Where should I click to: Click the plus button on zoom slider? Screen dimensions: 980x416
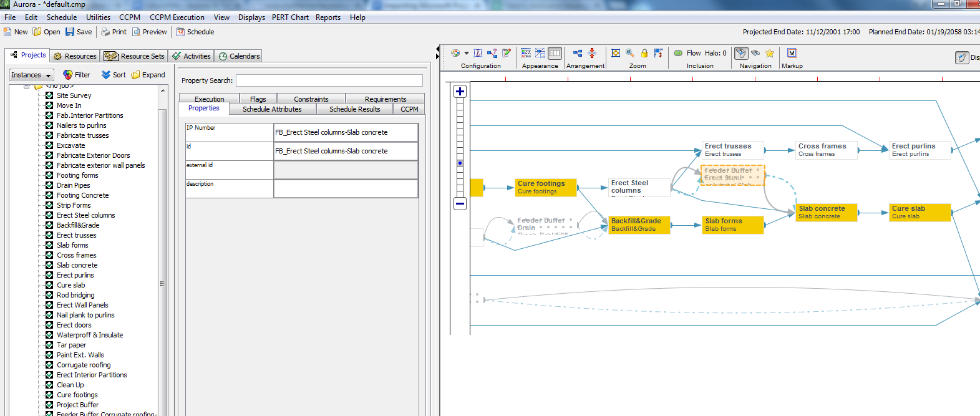[460, 92]
